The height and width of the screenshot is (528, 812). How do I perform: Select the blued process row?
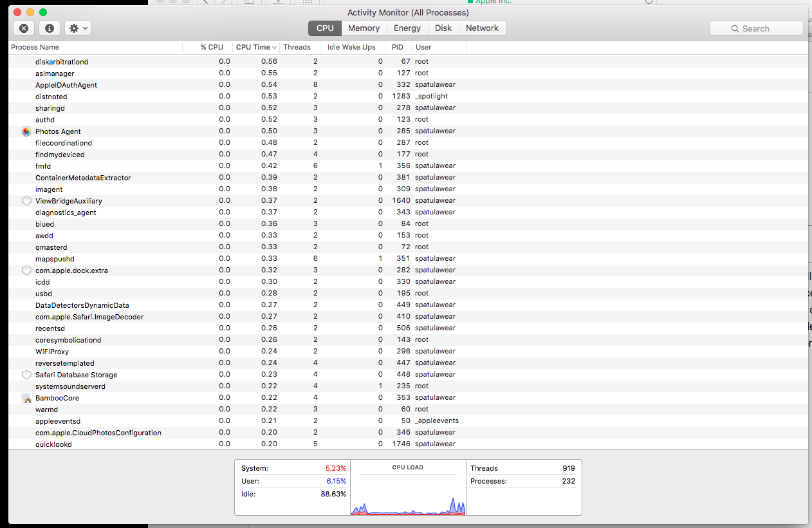click(x=408, y=224)
